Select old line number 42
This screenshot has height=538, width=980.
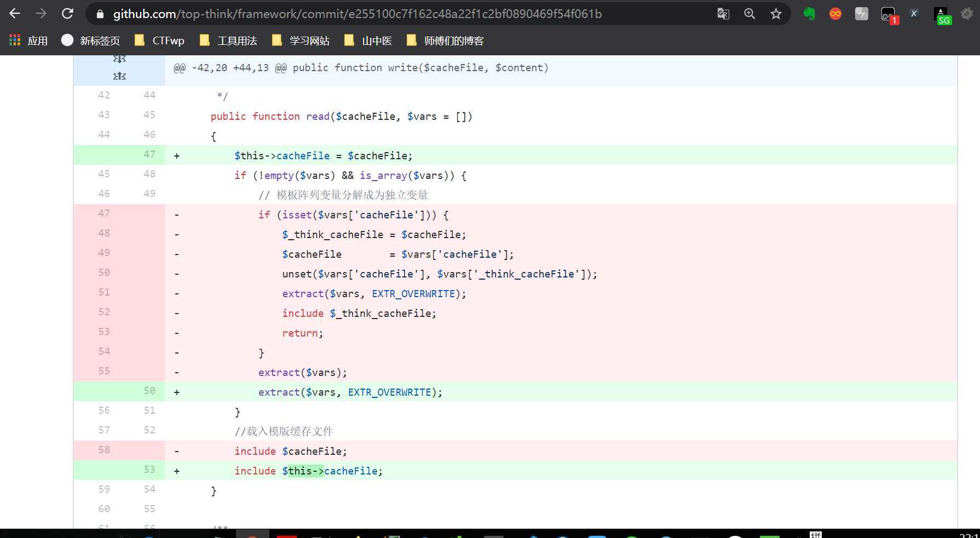coord(104,95)
